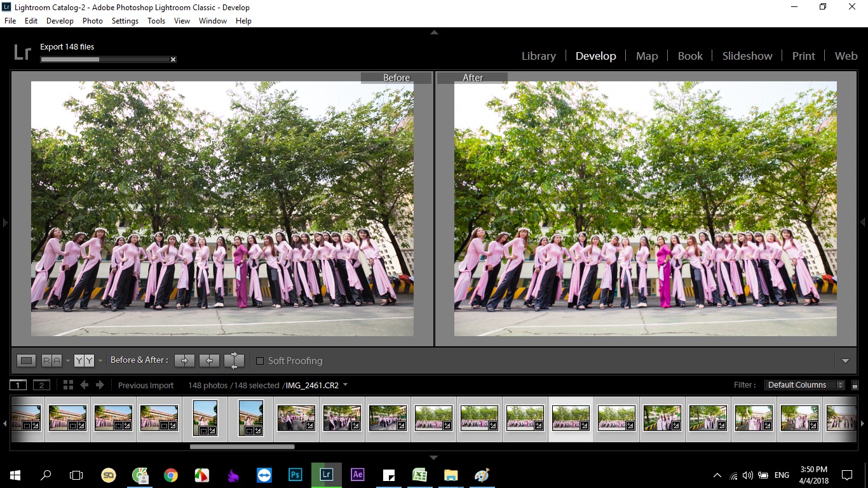Click the Lr identity plate logo
The height and width of the screenshot is (488, 868).
(22, 52)
